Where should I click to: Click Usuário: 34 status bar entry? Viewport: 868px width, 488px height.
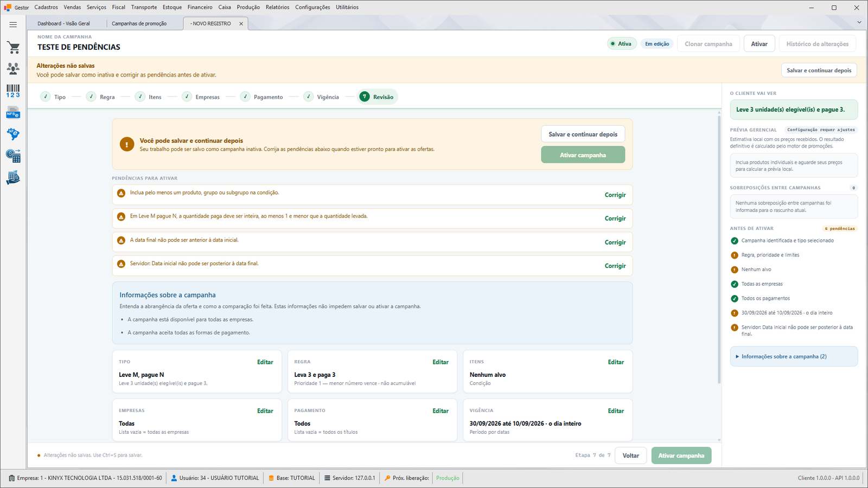215,478
